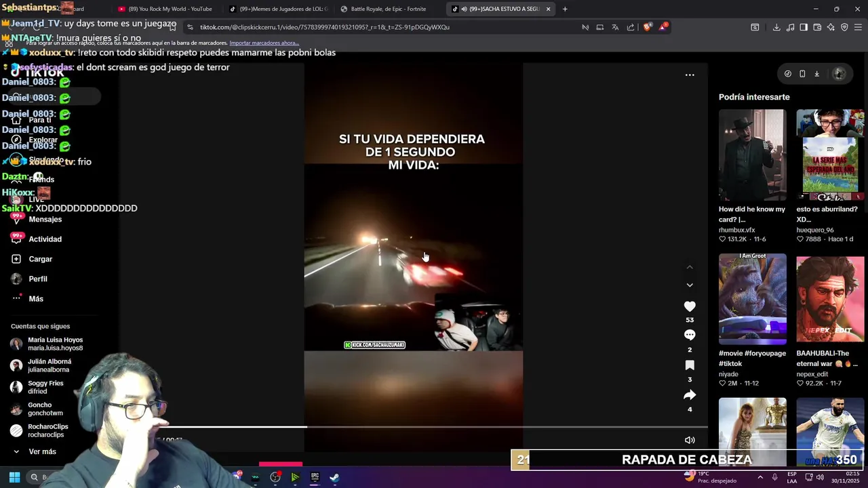Open Goncho gonchotwm account
The image size is (868, 488).
point(45,409)
